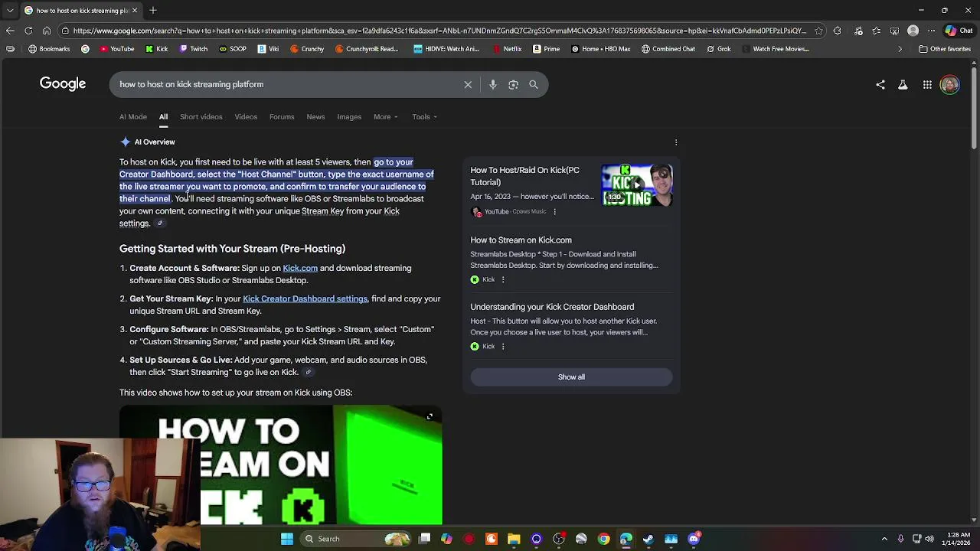Click the browser address bar URL
This screenshot has height=551, width=980.
tap(439, 31)
